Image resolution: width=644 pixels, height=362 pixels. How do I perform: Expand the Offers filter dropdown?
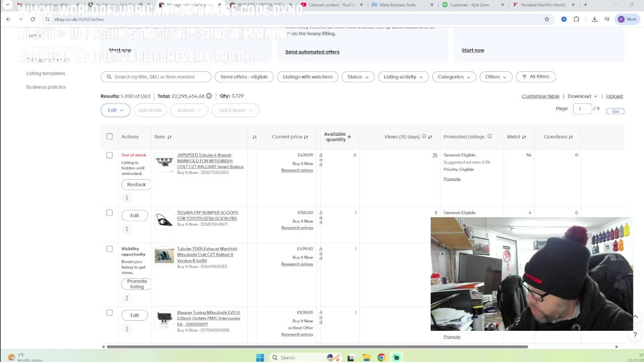point(496,77)
